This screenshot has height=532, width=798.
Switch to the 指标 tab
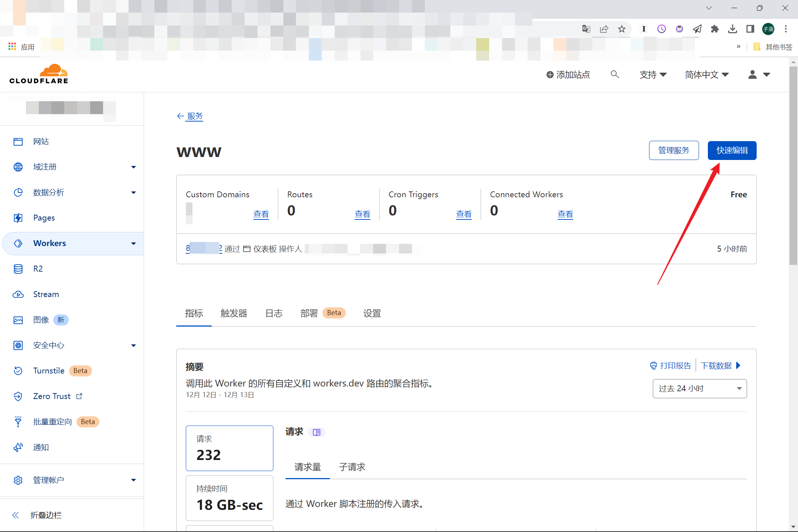point(194,313)
